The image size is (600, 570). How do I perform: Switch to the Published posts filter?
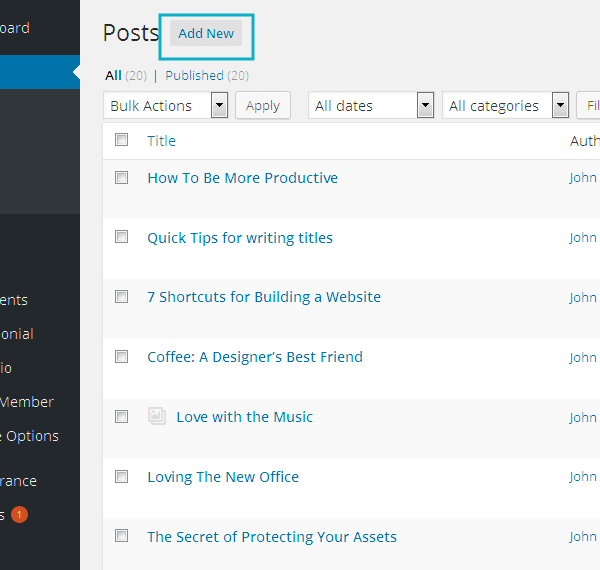pos(194,75)
